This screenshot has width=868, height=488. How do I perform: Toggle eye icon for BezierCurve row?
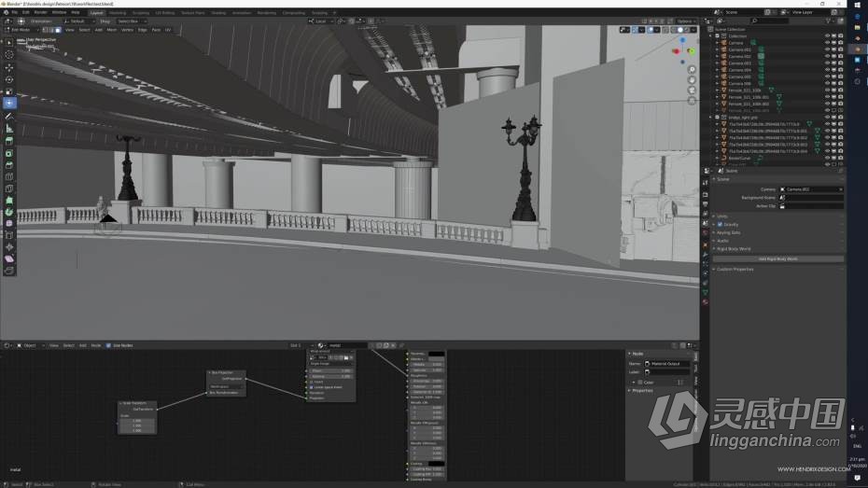827,158
